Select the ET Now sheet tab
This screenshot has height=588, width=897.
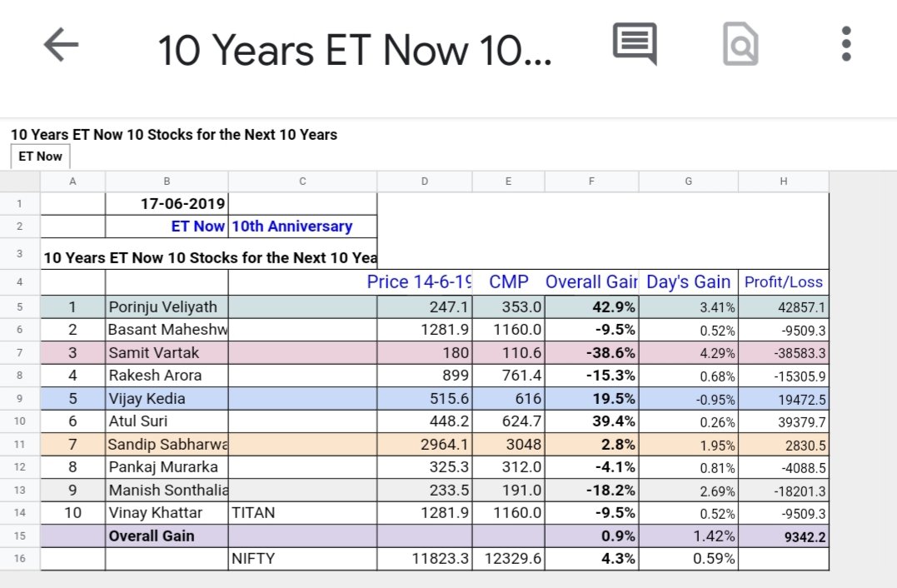click(40, 156)
